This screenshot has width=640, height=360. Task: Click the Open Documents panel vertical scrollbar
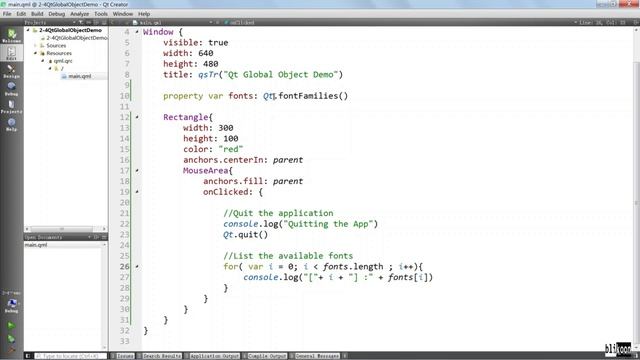(104, 296)
